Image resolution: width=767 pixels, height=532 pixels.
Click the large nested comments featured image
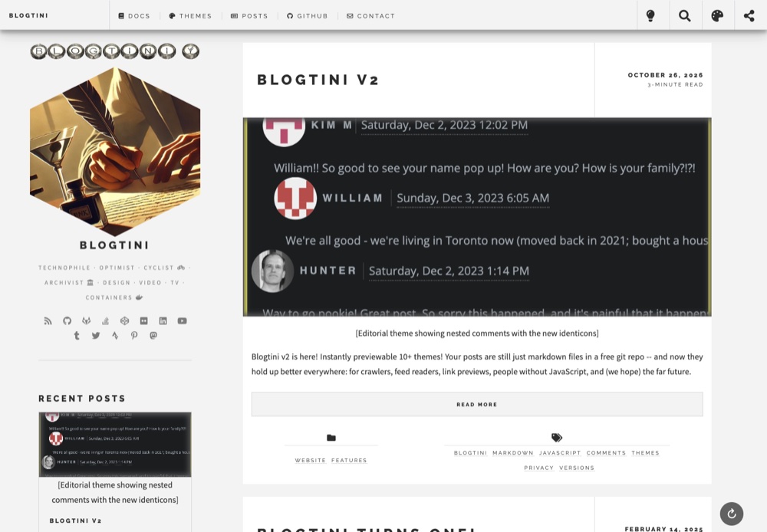477,217
